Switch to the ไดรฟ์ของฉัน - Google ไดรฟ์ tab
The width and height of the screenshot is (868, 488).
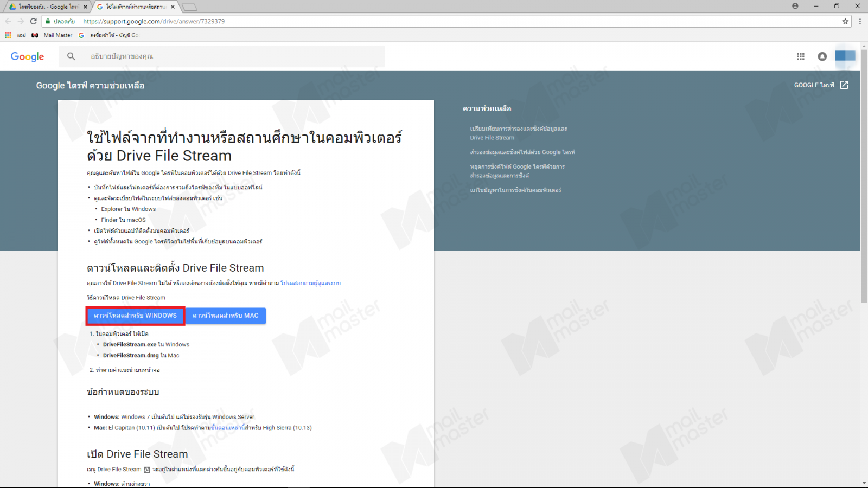click(47, 7)
